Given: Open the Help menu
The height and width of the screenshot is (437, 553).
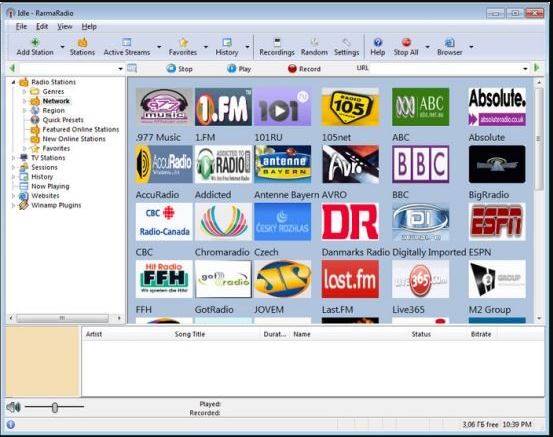Looking at the screenshot, I should click(x=89, y=26).
